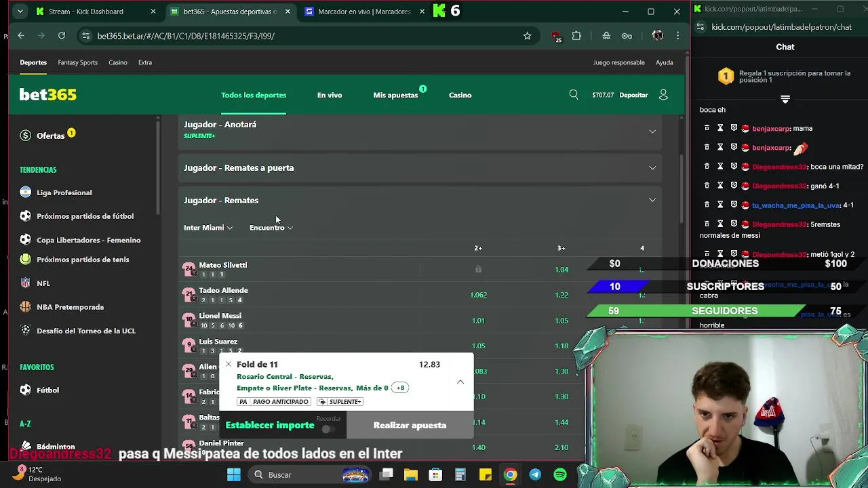Open the Fantasy Sports top menu item
Image resolution: width=868 pixels, height=488 pixels.
pyautogui.click(x=77, y=62)
